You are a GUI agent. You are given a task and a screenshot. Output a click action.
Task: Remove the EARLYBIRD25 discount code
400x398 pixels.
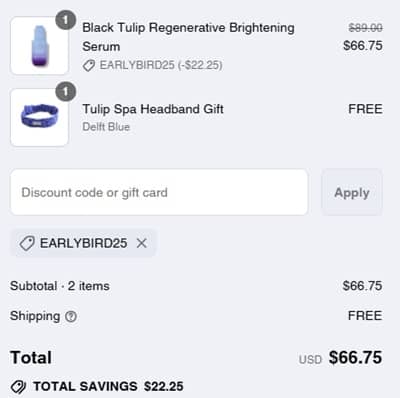click(x=142, y=243)
